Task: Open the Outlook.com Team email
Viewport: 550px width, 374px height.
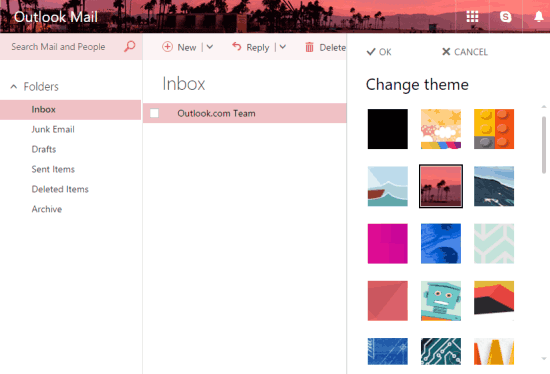Action: (x=245, y=113)
